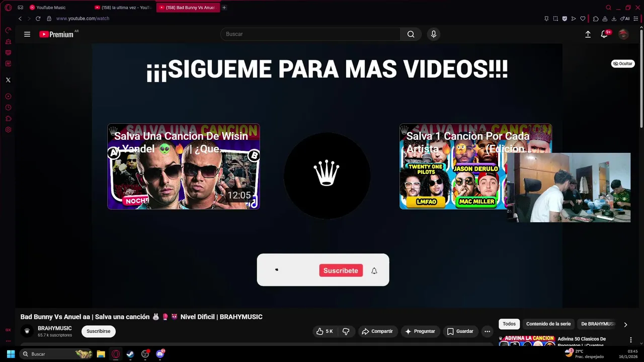644x362 pixels.
Task: Add page to bookmarks heart
Action: tap(583, 19)
